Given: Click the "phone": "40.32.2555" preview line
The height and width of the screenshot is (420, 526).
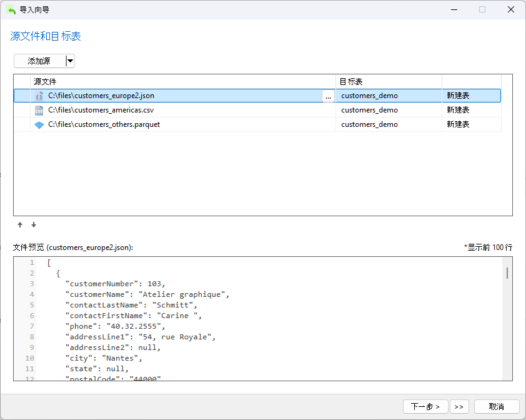Looking at the screenshot, I should pos(115,326).
